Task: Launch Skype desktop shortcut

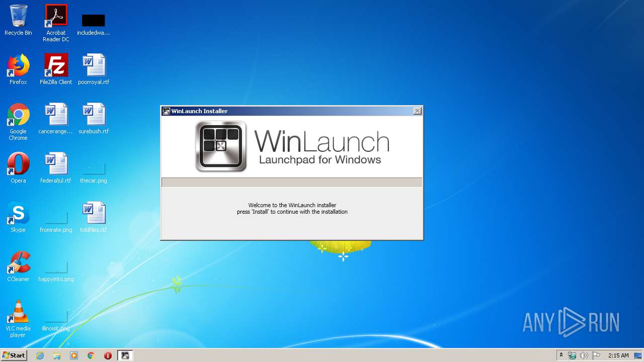Action: click(18, 217)
